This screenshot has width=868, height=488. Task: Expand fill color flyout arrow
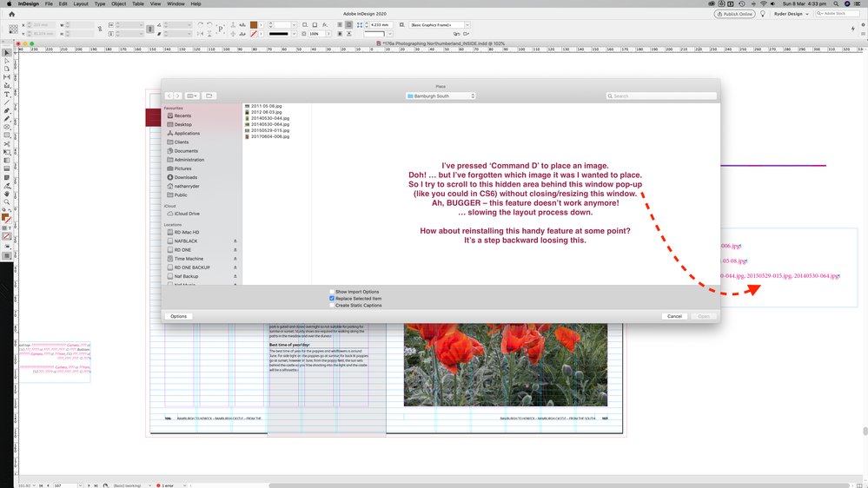(x=261, y=25)
